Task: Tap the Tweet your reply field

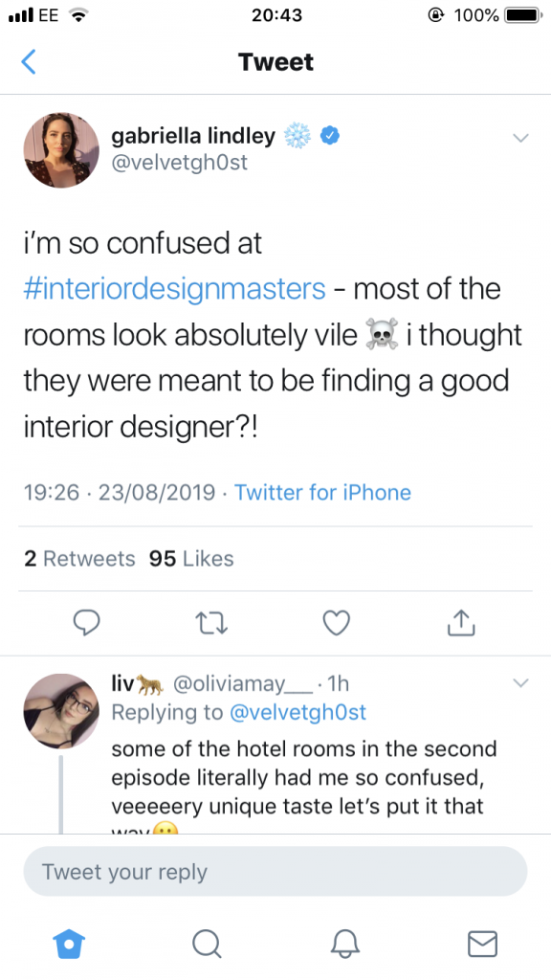Action: pyautogui.click(x=275, y=872)
